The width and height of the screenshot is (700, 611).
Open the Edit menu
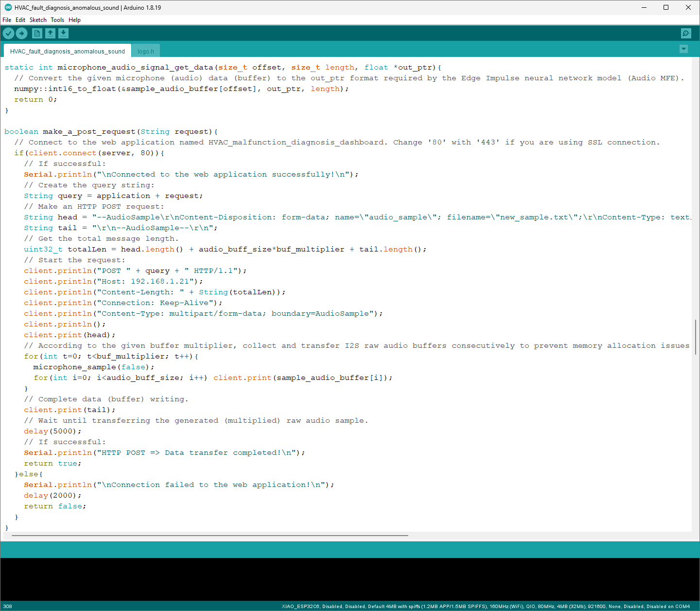(x=20, y=20)
